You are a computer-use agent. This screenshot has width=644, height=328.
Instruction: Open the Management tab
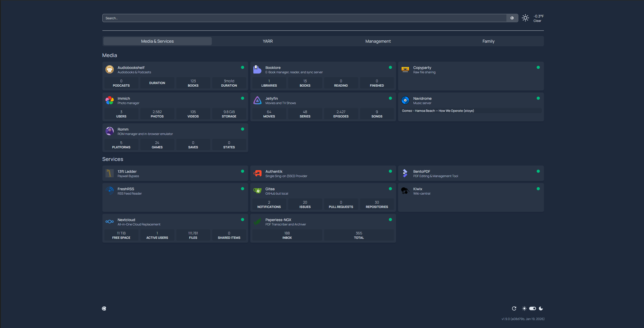(378, 41)
